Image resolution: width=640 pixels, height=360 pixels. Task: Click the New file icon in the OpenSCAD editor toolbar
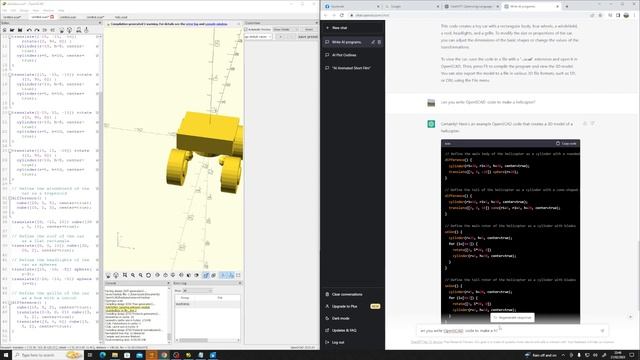click(x=4, y=30)
